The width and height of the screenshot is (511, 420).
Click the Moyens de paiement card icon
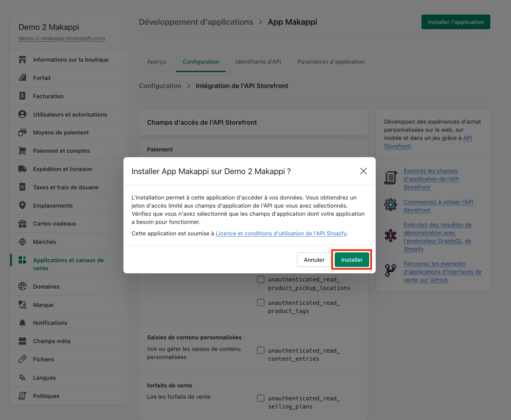coord(22,132)
